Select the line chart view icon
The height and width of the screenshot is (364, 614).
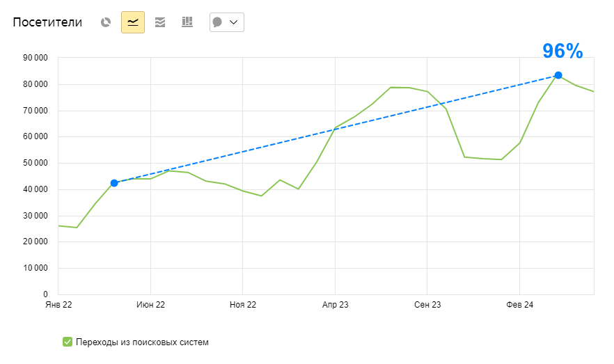[x=133, y=22]
